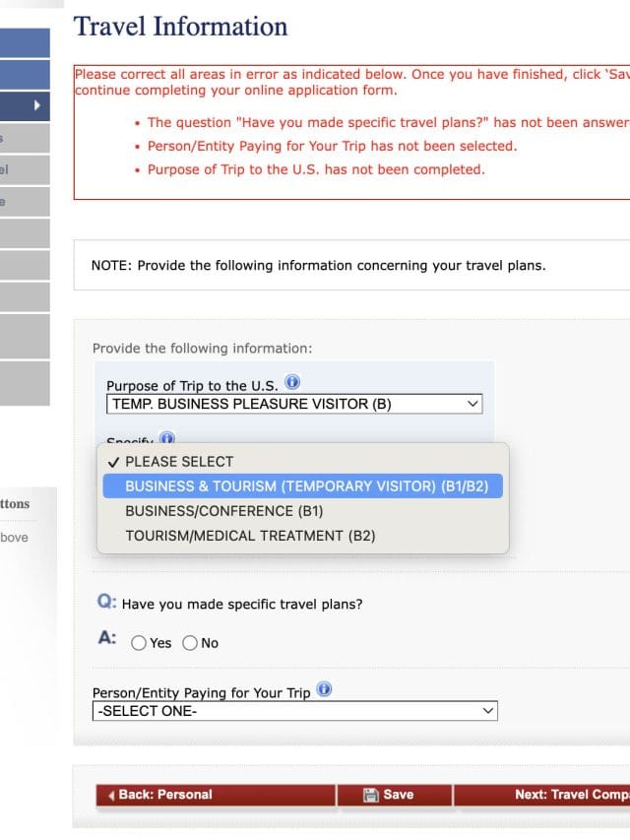Click the NOTE travel plans information box
This screenshot has width=630, height=840.
318,266
